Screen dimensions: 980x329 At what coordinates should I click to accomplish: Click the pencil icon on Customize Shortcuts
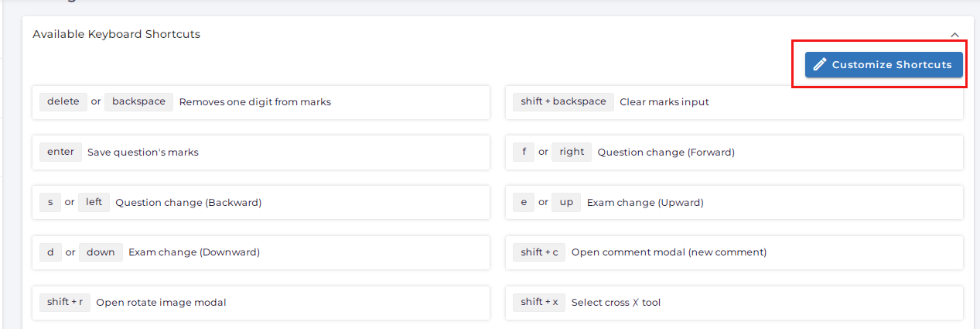coord(820,65)
